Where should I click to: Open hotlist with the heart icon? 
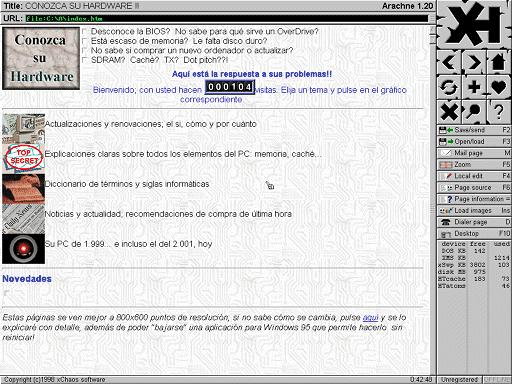[498, 87]
